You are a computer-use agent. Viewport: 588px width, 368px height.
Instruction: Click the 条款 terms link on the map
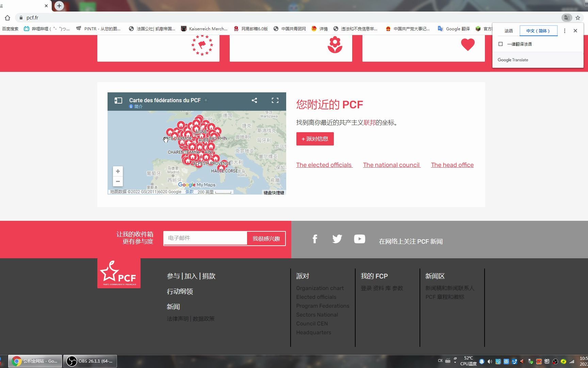coord(190,192)
